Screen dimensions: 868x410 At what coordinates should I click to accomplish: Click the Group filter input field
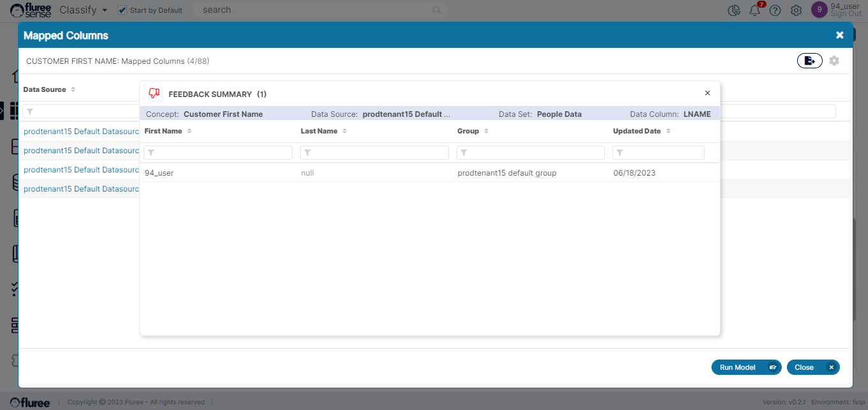click(x=531, y=153)
